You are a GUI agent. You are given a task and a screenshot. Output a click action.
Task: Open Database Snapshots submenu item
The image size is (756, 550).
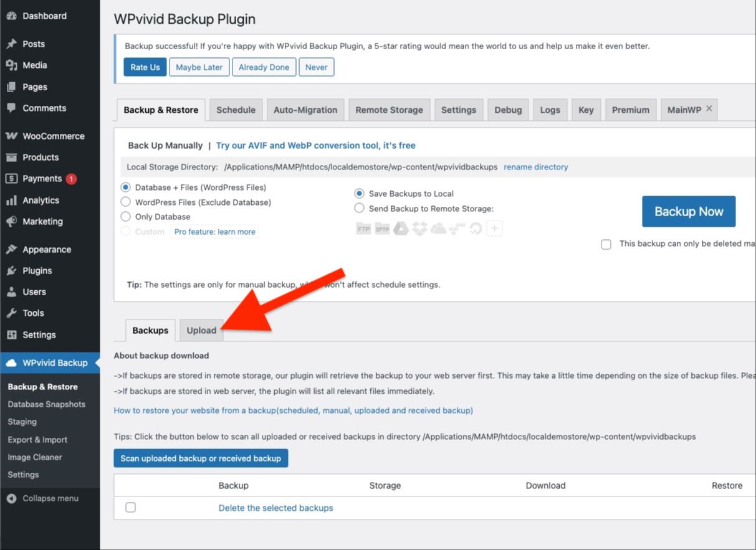(x=47, y=404)
